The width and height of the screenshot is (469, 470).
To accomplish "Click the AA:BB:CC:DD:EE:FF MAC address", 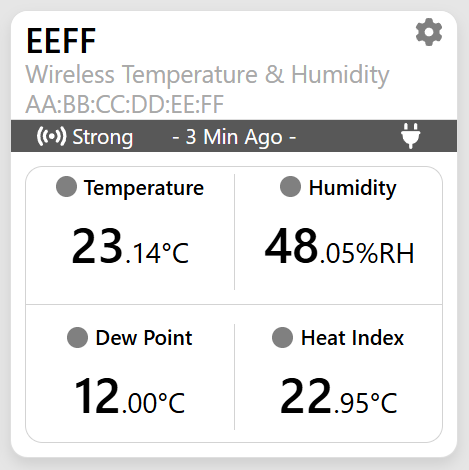I will (x=125, y=104).
